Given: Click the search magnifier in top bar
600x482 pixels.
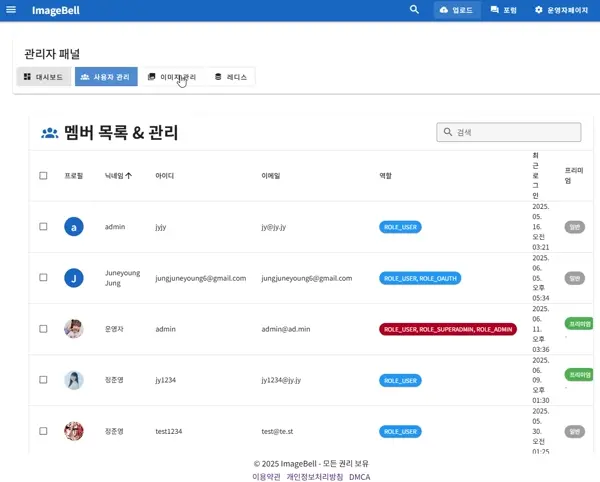Looking at the screenshot, I should [x=414, y=10].
